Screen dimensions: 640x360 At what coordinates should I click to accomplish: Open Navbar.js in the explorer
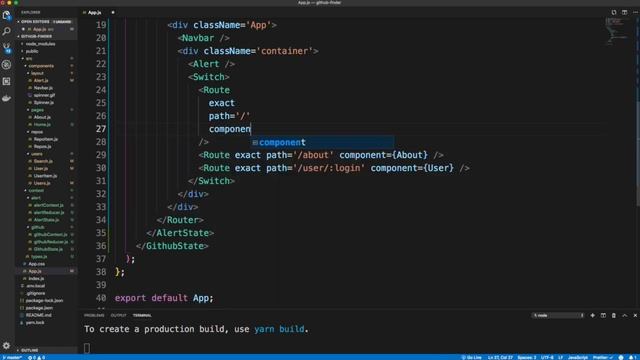(x=43, y=88)
